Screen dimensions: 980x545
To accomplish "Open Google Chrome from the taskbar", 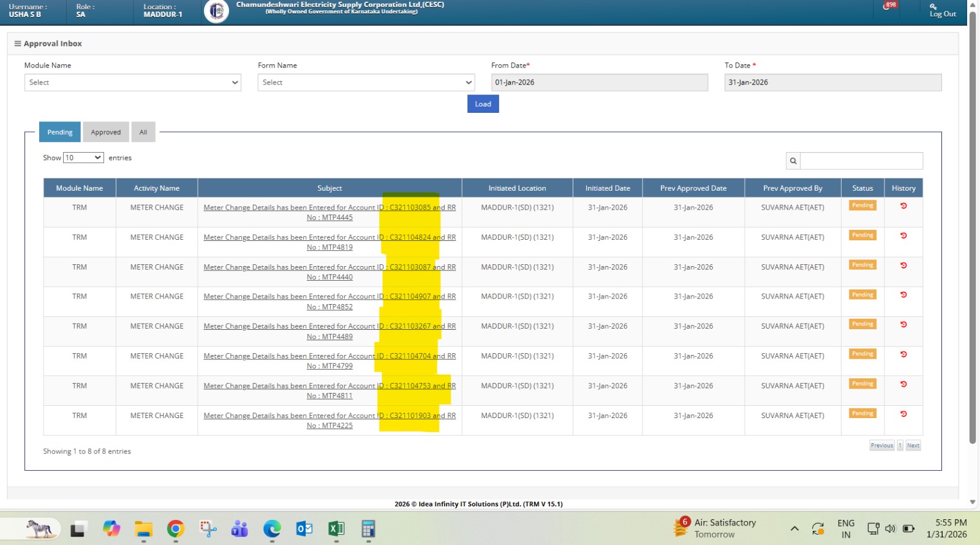I will [x=176, y=528].
